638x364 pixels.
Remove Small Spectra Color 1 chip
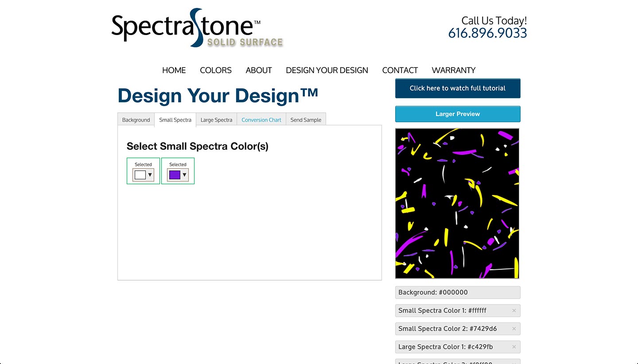tap(514, 310)
